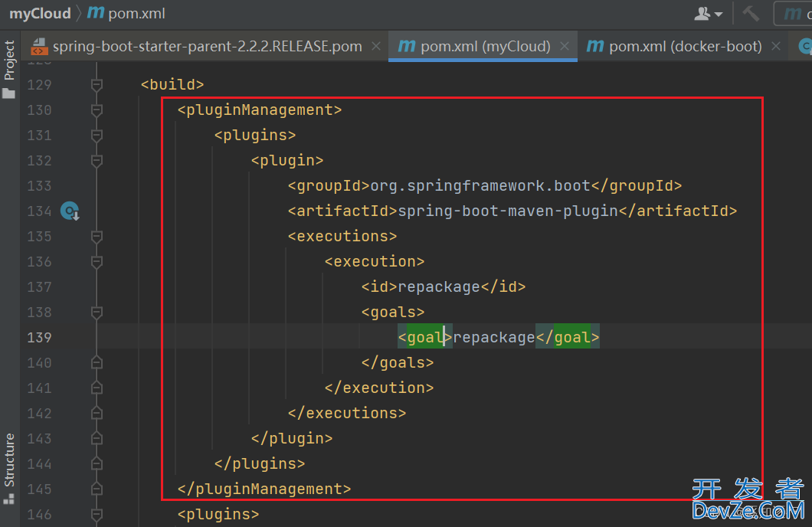Click the Build hammer icon
The height and width of the screenshot is (527, 812).
coord(751,14)
